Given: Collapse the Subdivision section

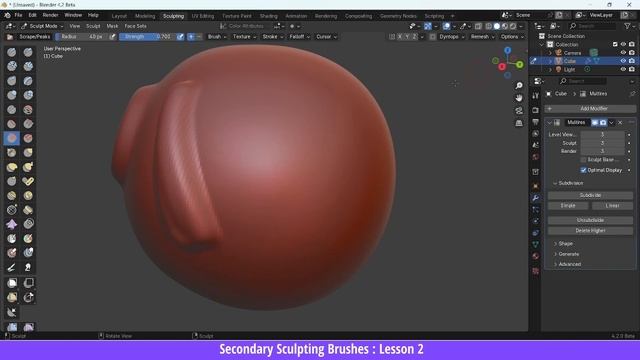Looking at the screenshot, I should point(570,183).
